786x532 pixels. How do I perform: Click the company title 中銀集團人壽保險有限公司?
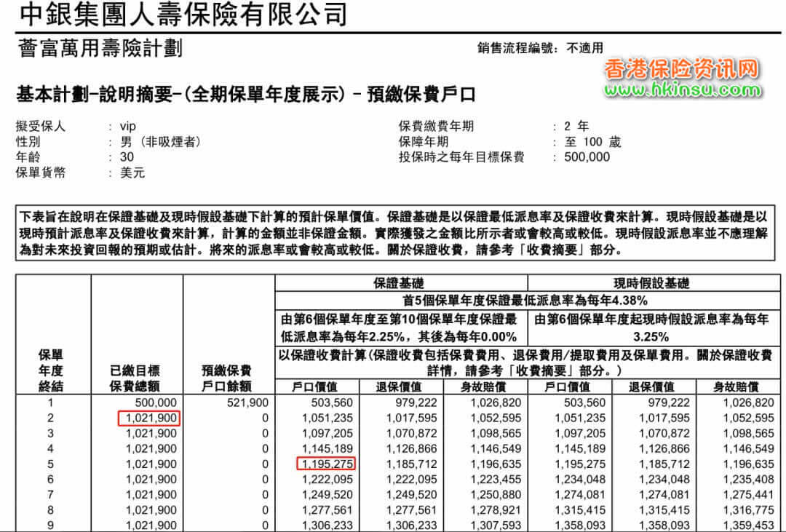point(183,14)
